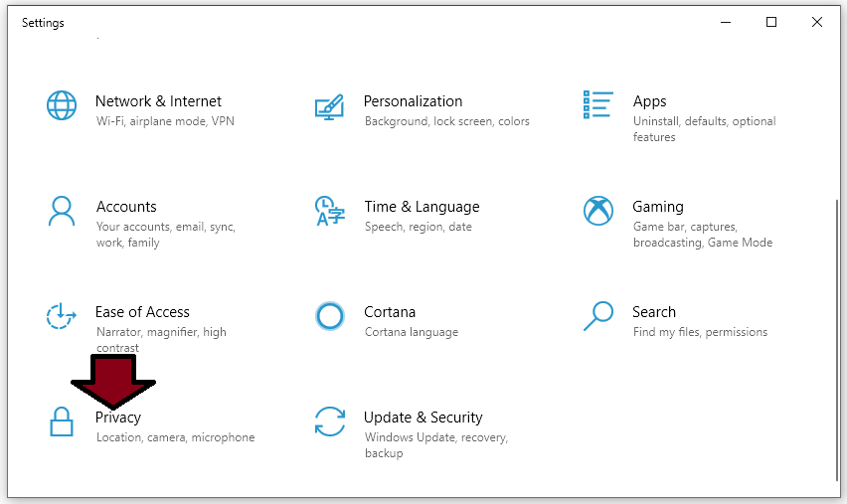Click the Search magnifying glass icon
Image resolution: width=847 pixels, height=504 pixels.
(x=598, y=316)
